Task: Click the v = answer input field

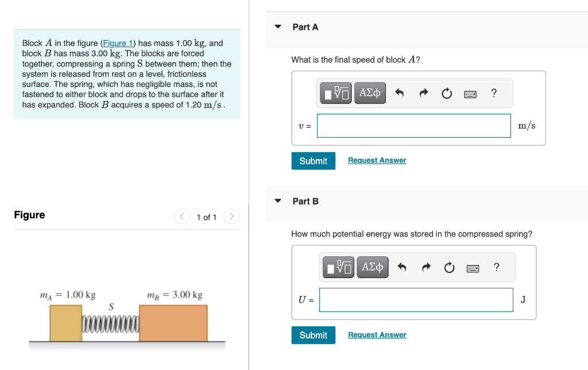Action: tap(413, 125)
